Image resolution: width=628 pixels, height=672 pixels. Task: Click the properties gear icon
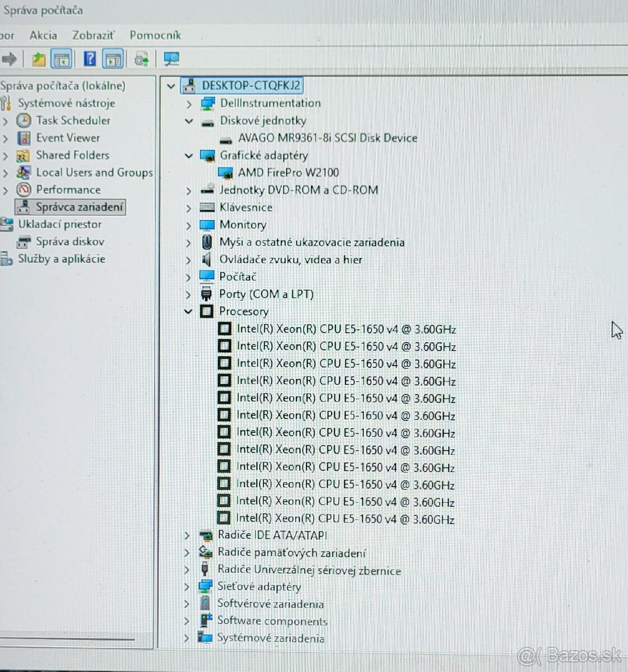tap(141, 58)
